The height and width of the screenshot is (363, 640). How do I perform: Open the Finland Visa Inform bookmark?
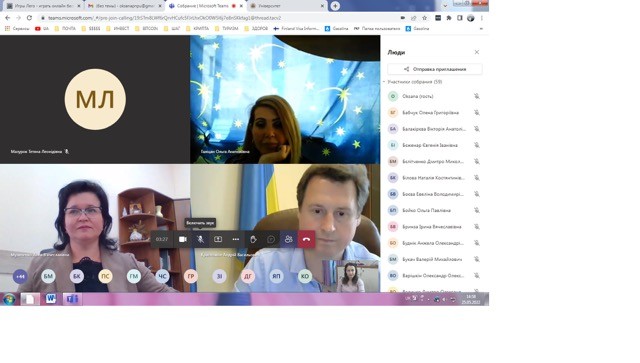[296, 29]
